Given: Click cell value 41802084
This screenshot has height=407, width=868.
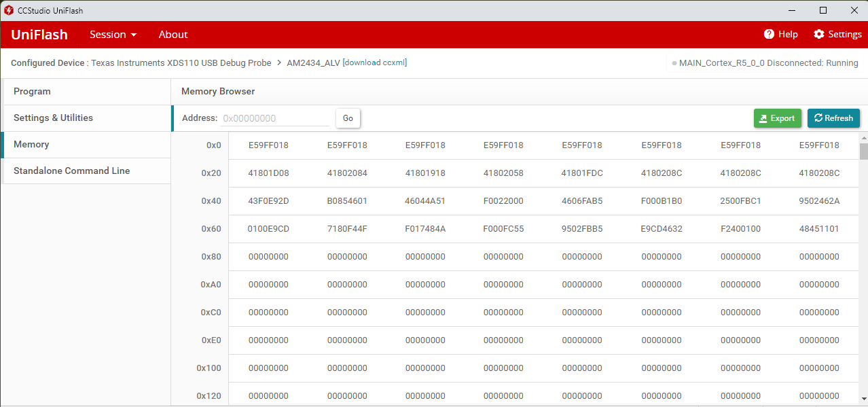Looking at the screenshot, I should (347, 173).
